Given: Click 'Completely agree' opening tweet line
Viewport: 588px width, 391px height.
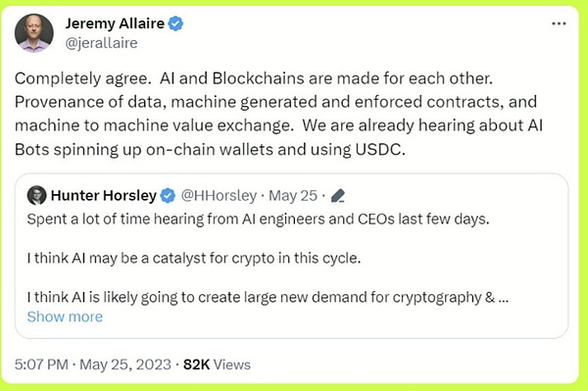Looking at the screenshot, I should 254,78.
